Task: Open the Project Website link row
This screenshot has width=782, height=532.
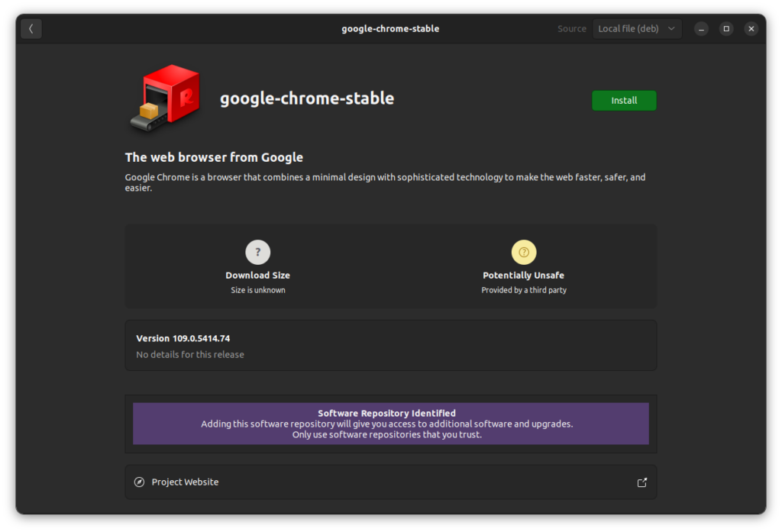Action: pyautogui.click(x=390, y=482)
